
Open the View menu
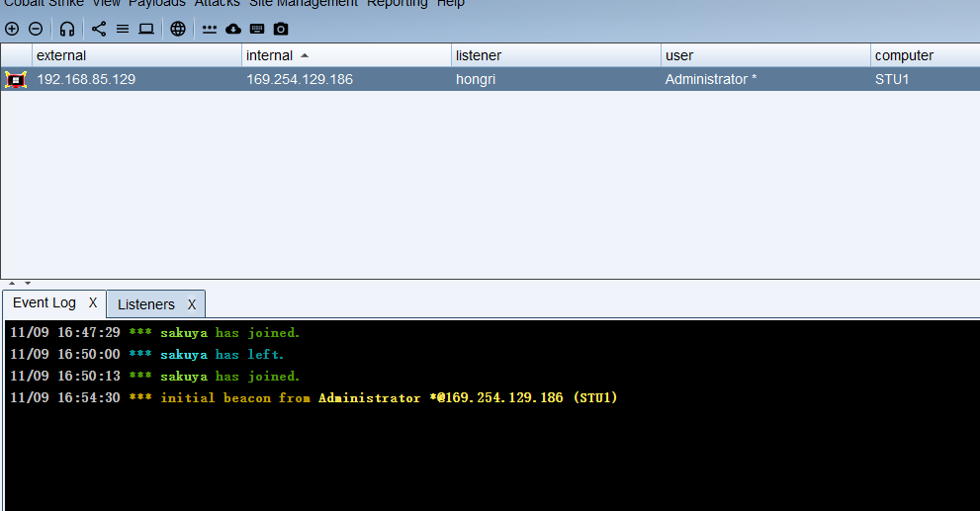tap(106, 3)
